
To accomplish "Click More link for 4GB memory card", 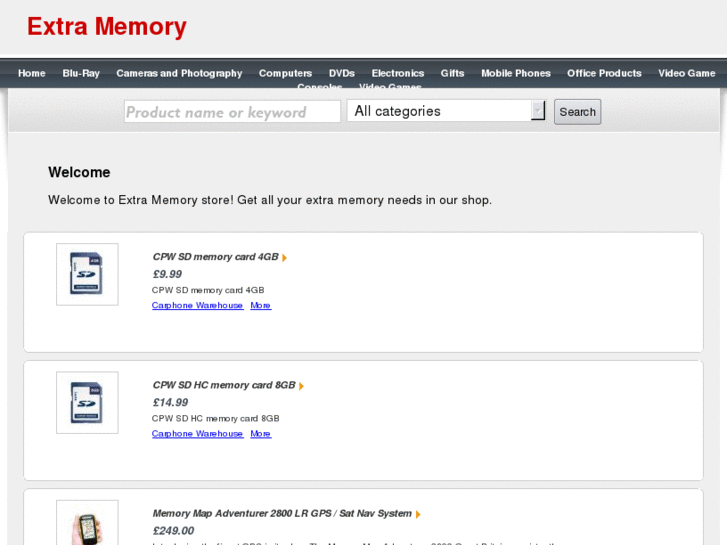I will click(261, 305).
